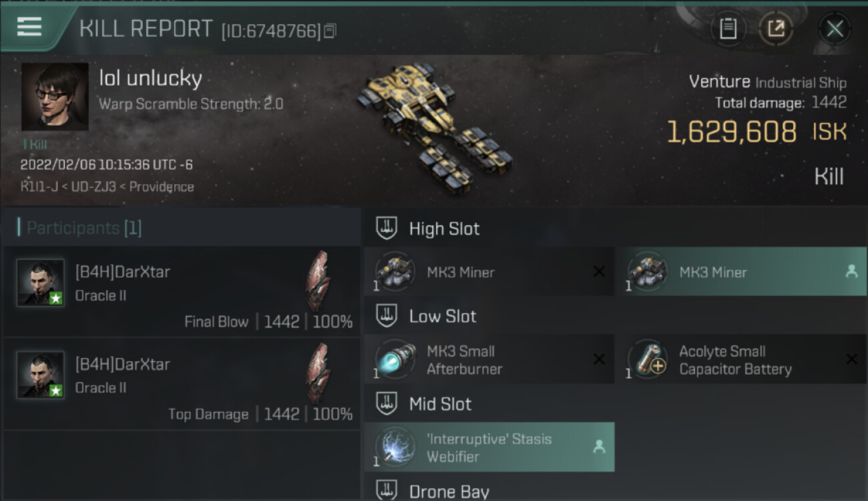This screenshot has width=868, height=501.
Task: Select the Venture ship image
Action: [x=435, y=125]
